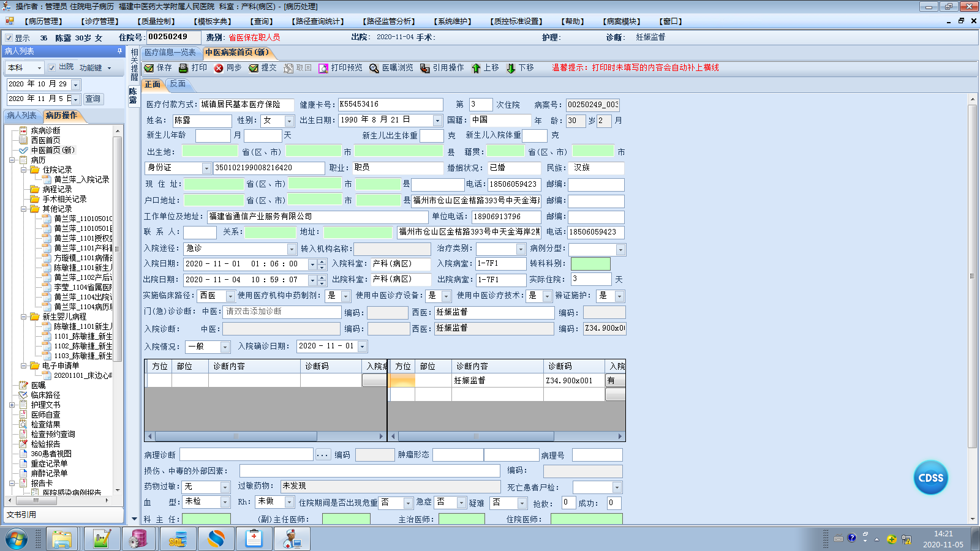Image resolution: width=980 pixels, height=551 pixels.
Task: Click the 查询 button
Action: click(93, 99)
